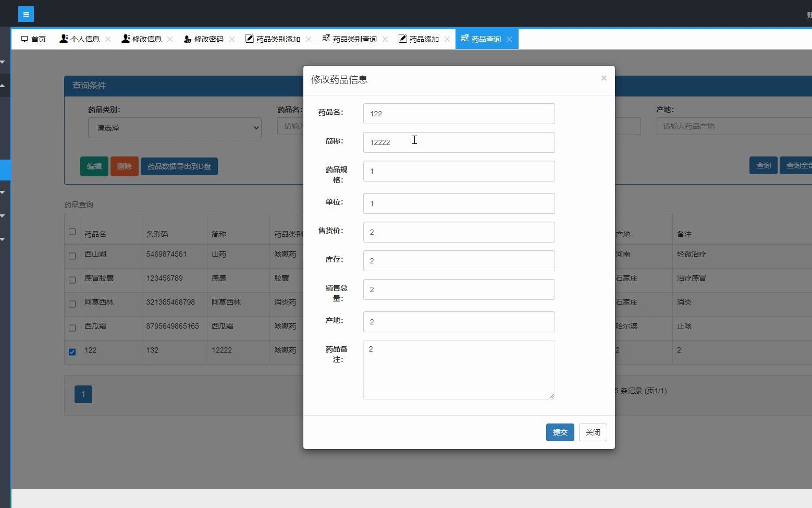Close the 药品添加 tab
The width and height of the screenshot is (812, 508).
pos(447,39)
